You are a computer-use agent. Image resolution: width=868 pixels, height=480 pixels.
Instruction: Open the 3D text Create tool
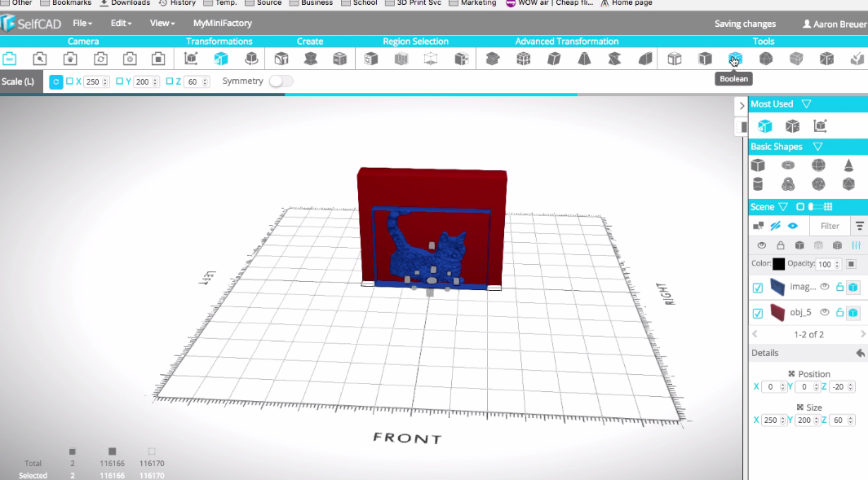click(281, 59)
